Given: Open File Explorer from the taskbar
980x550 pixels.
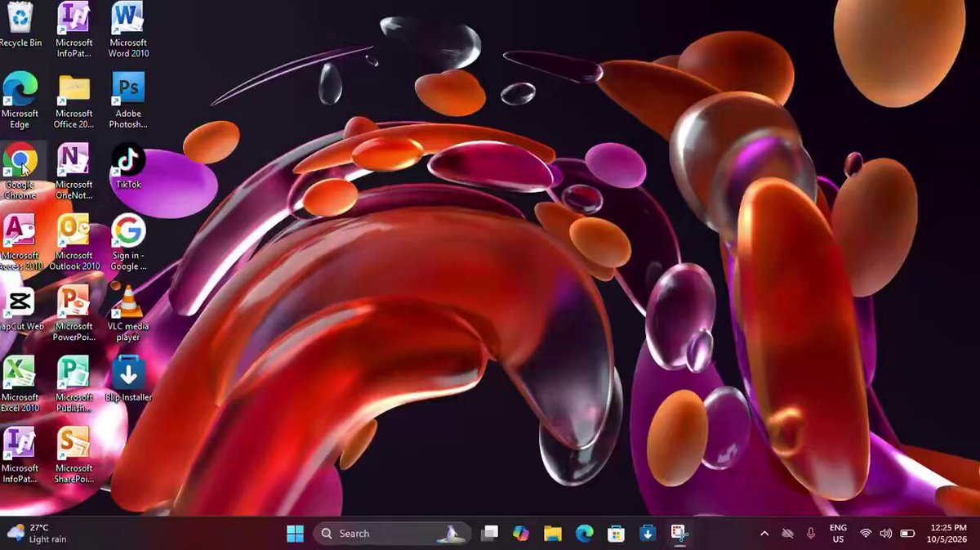Looking at the screenshot, I should tap(553, 534).
